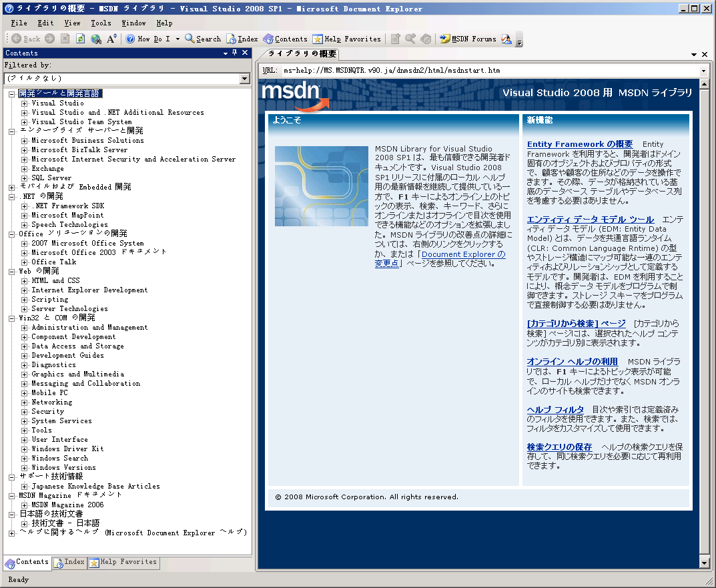Image resolution: width=716 pixels, height=588 pixels.
Task: Click the Forward arrow icon
Action: (50, 39)
